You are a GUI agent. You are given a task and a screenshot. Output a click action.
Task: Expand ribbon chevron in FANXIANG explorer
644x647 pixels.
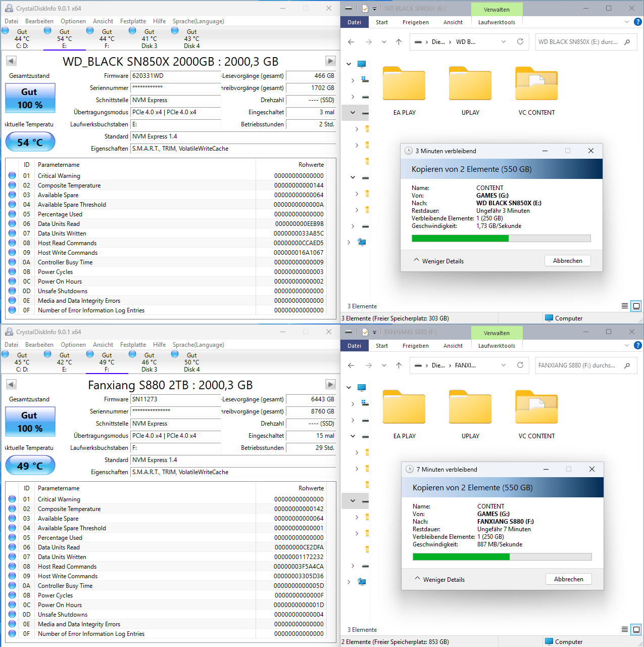click(x=627, y=345)
